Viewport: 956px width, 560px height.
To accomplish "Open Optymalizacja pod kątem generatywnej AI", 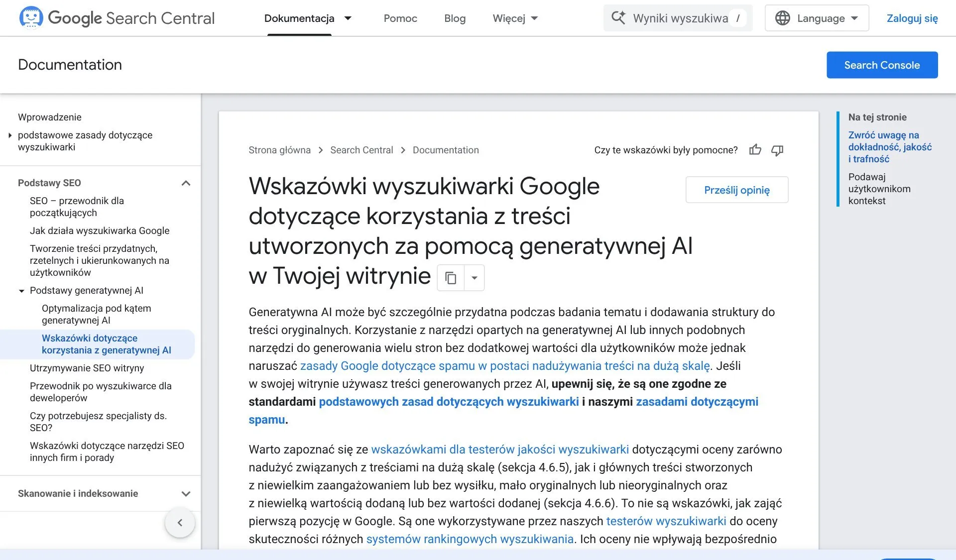I will click(x=96, y=314).
